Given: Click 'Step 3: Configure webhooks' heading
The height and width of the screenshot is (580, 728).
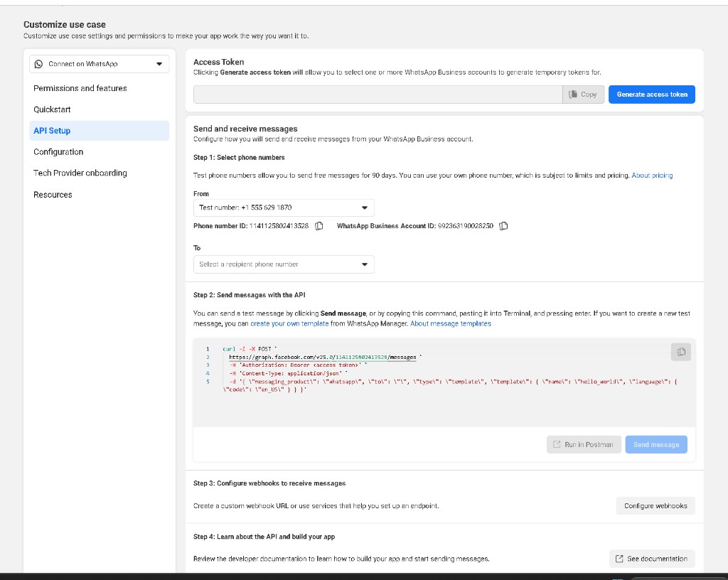Looking at the screenshot, I should click(x=269, y=483).
